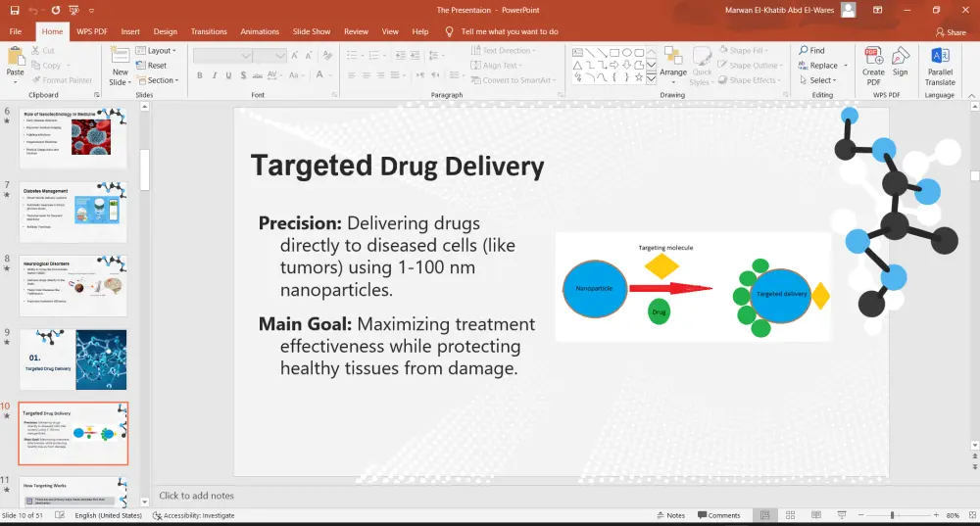This screenshot has width=980, height=526.
Task: Click English (United States) language indicator
Action: [108, 515]
